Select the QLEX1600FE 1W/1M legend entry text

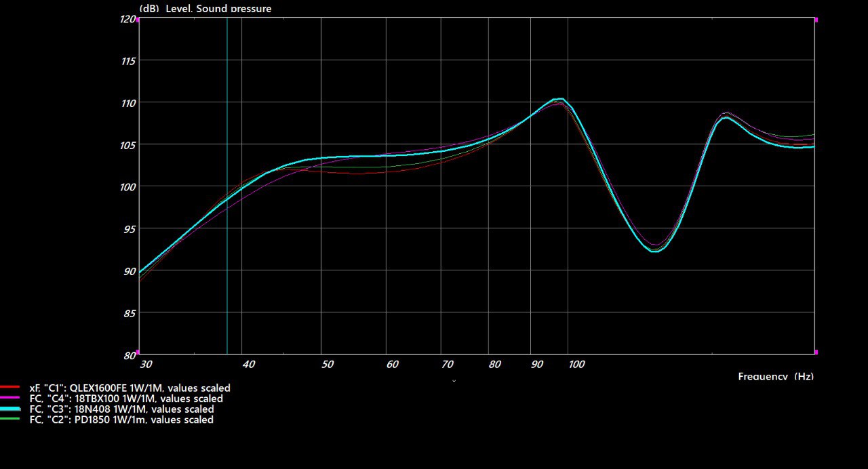pyautogui.click(x=130, y=388)
